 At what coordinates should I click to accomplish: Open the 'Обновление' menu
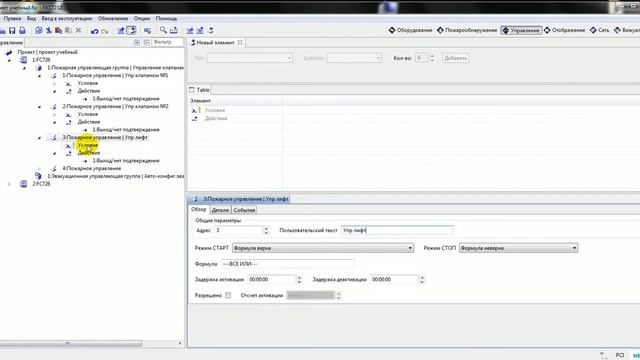[x=113, y=19]
